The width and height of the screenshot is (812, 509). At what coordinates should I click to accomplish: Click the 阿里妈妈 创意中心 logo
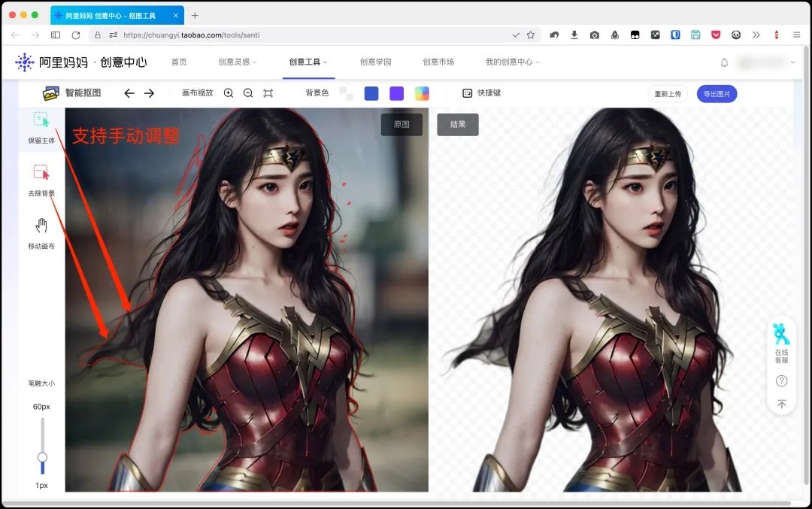(x=81, y=62)
